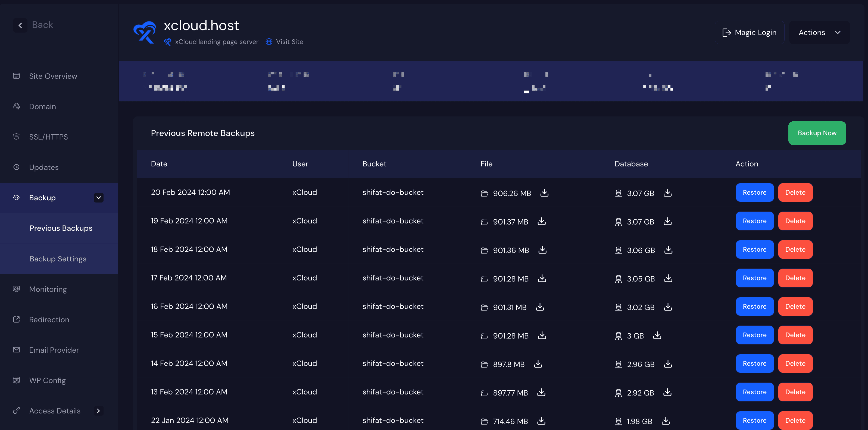Download file backup for 19 Feb 2024
The height and width of the screenshot is (430, 868).
tap(542, 222)
